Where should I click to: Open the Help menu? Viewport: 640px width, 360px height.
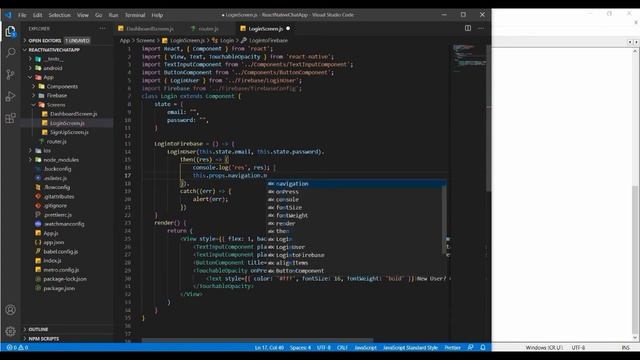[x=157, y=15]
